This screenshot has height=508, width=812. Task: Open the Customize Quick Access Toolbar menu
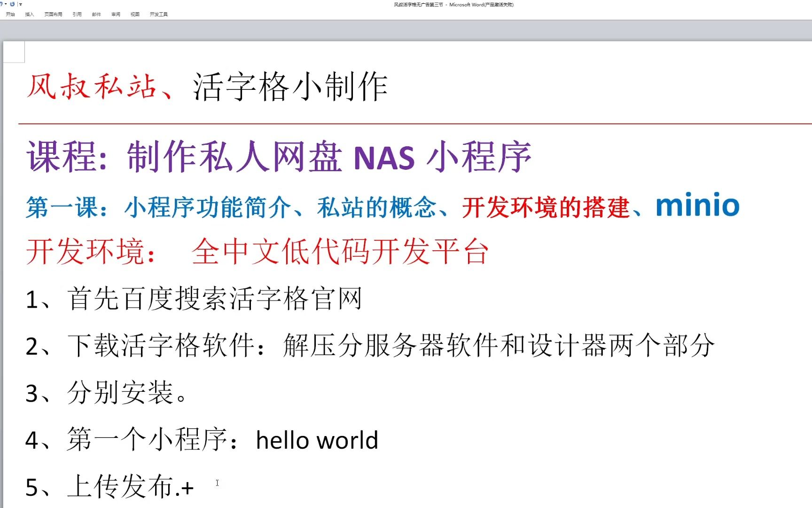(21, 4)
